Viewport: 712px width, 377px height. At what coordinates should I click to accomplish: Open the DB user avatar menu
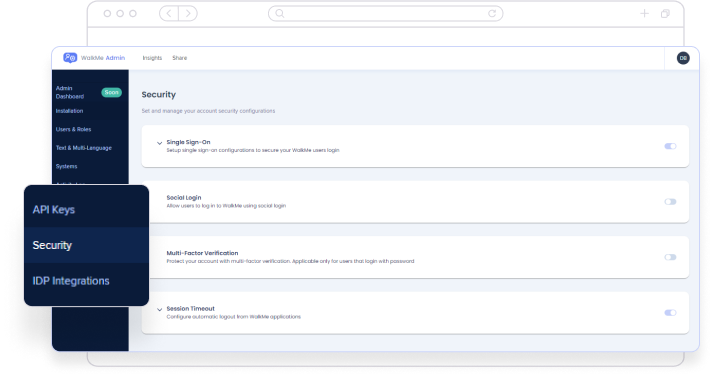pyautogui.click(x=682, y=58)
